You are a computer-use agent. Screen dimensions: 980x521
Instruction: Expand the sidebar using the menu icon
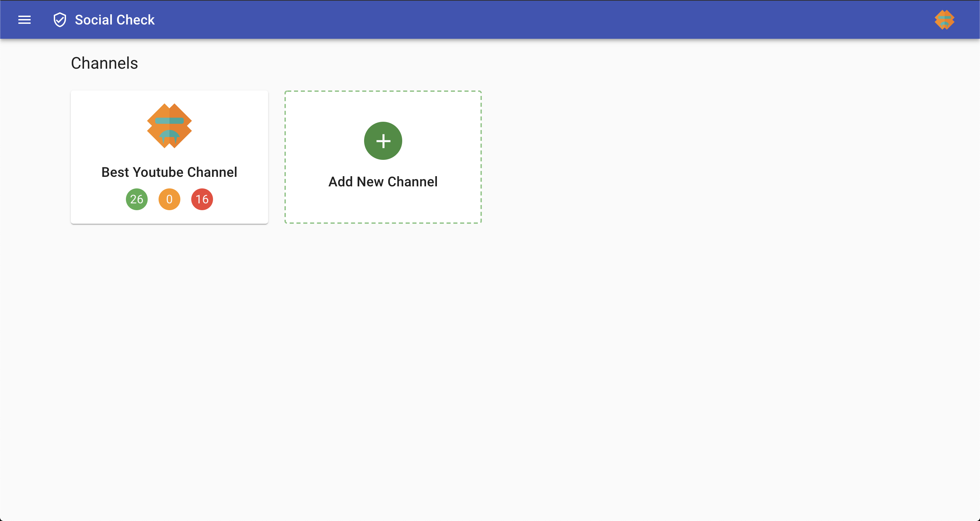tap(24, 20)
